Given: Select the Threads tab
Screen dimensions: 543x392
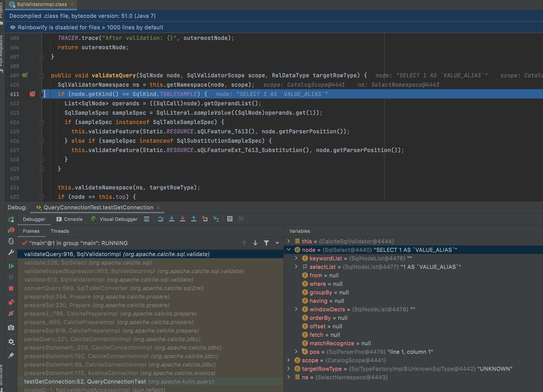Looking at the screenshot, I should tap(60, 231).
